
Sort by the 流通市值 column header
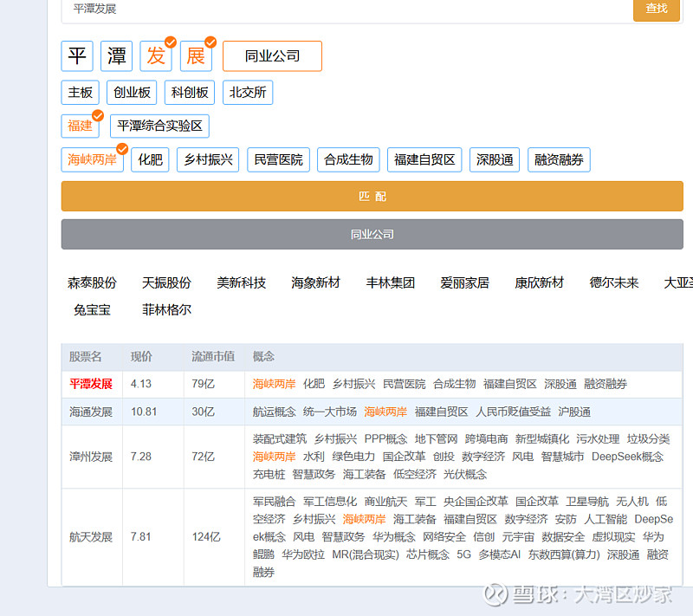coord(213,356)
